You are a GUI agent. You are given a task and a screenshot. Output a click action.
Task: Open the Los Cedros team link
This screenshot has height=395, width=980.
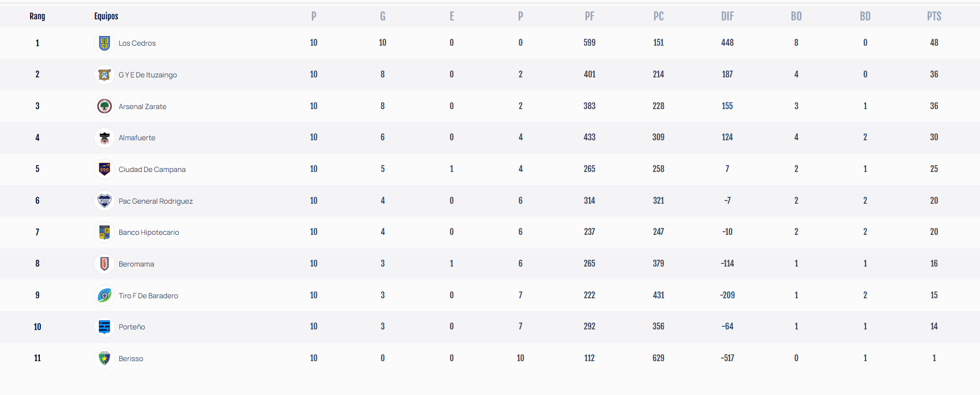tap(137, 43)
